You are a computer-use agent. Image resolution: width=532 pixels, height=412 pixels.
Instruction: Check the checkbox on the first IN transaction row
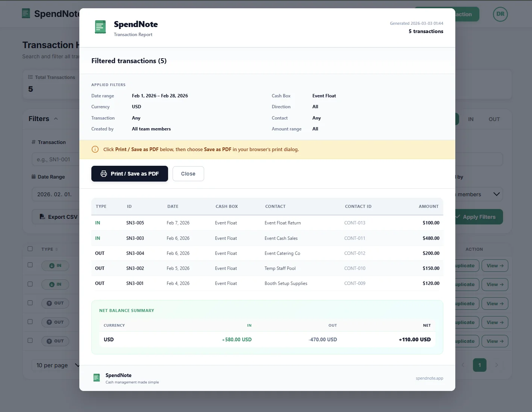30,265
